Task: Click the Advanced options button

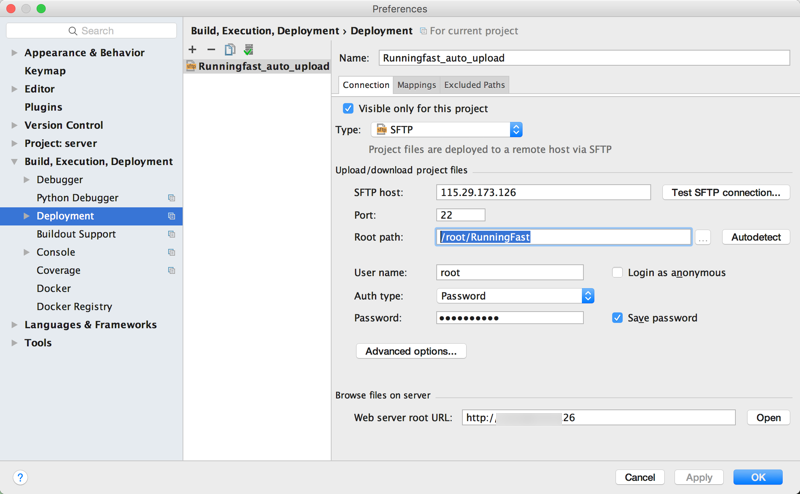Action: (411, 351)
